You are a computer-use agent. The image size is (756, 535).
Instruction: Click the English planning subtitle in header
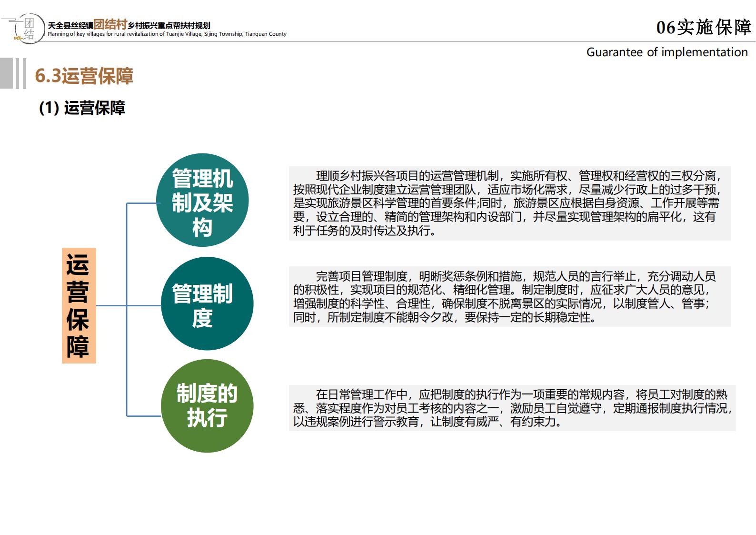[x=167, y=34]
